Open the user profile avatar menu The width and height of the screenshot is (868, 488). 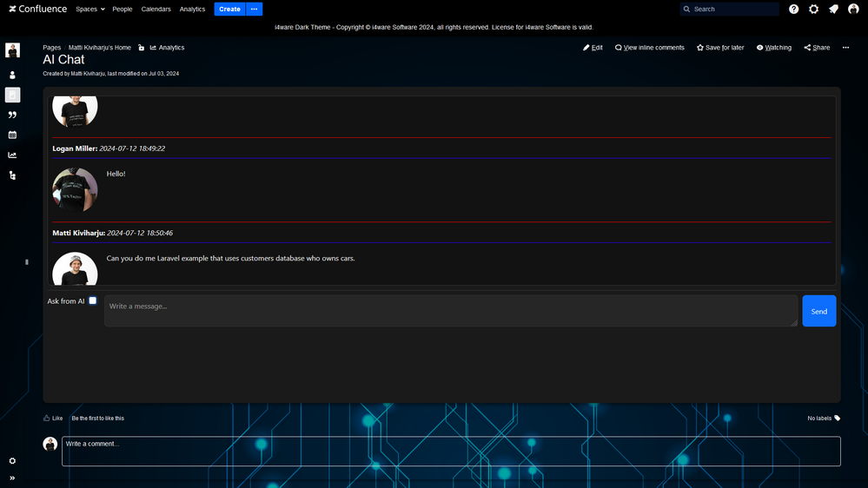pos(853,9)
